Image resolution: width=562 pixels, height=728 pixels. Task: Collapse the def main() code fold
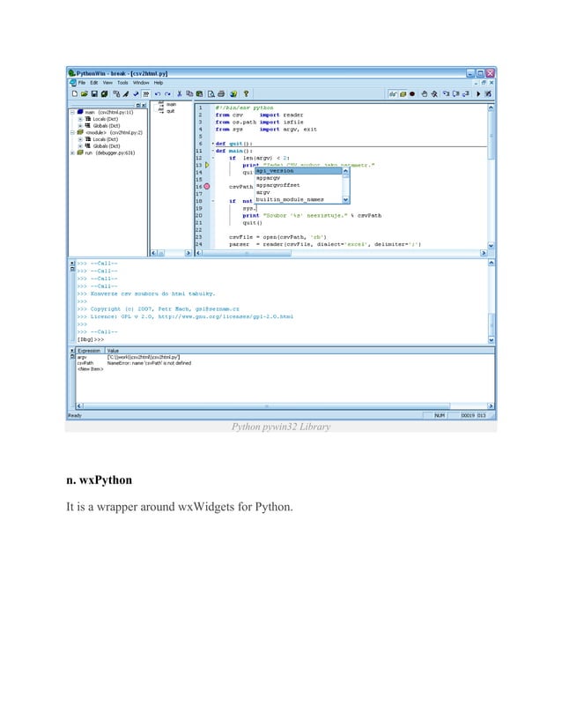pyautogui.click(x=213, y=151)
